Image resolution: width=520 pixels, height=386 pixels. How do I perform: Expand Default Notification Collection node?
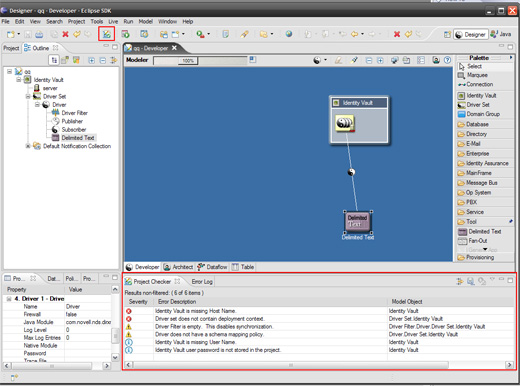[28, 146]
